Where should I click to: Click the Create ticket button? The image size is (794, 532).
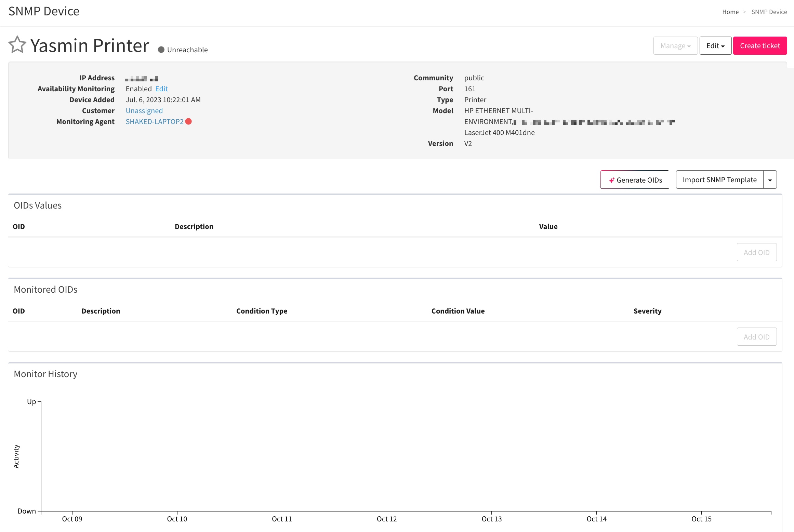tap(760, 45)
